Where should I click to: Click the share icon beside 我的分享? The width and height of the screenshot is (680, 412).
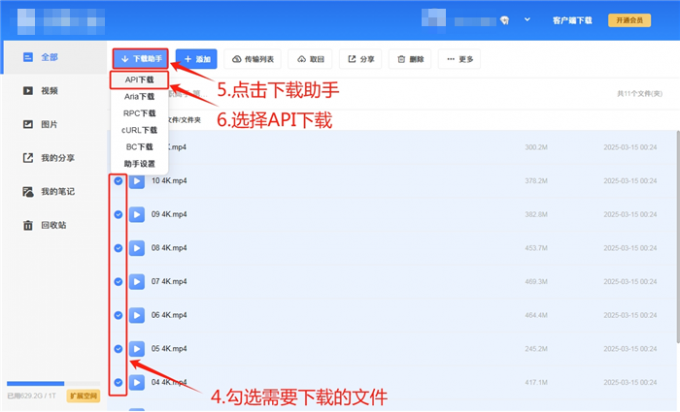tap(28, 158)
